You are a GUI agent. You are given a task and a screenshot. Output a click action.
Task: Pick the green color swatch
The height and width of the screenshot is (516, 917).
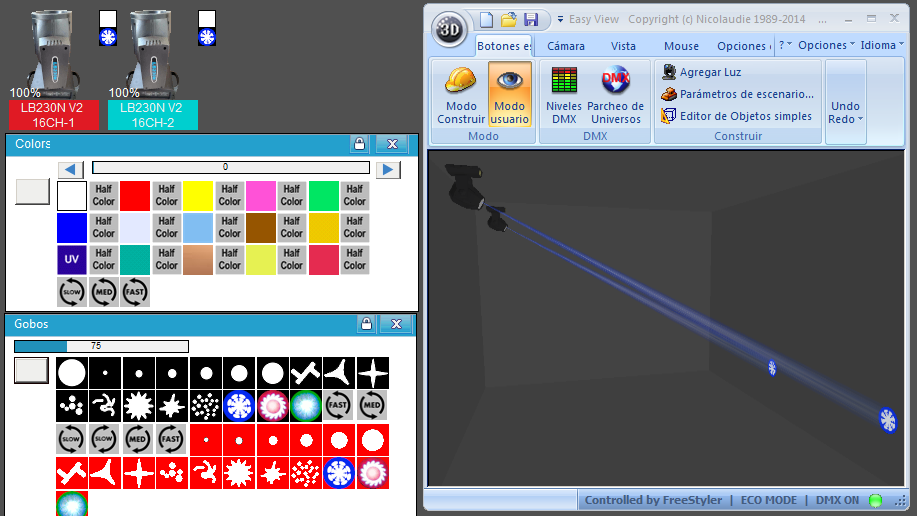[x=324, y=195]
